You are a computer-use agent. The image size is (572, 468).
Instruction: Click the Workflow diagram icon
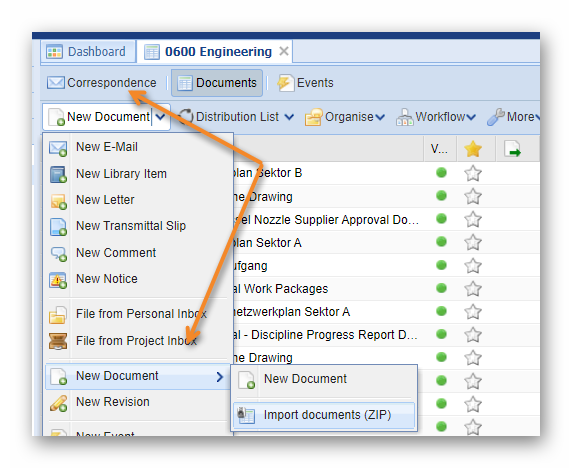pyautogui.click(x=405, y=117)
